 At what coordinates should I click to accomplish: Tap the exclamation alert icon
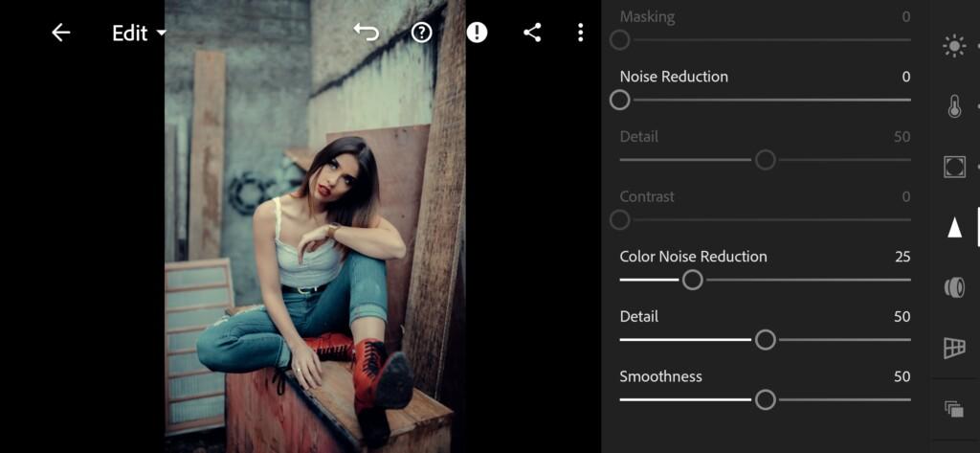click(x=477, y=33)
